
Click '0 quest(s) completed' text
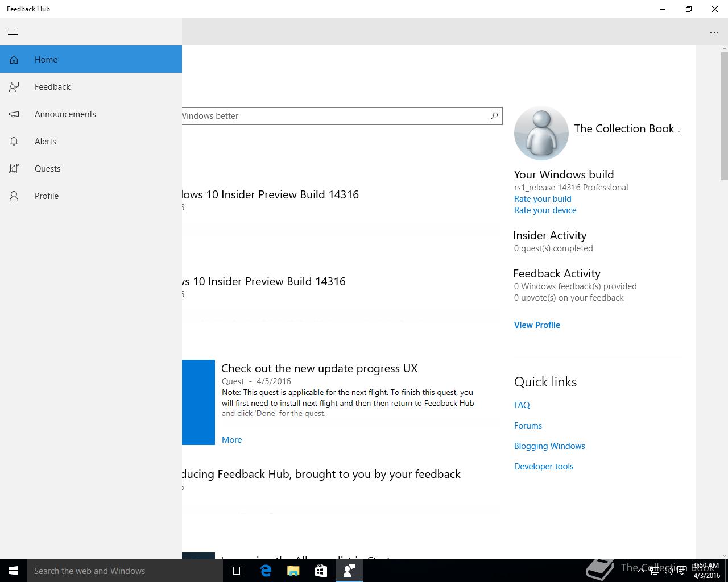tap(553, 248)
